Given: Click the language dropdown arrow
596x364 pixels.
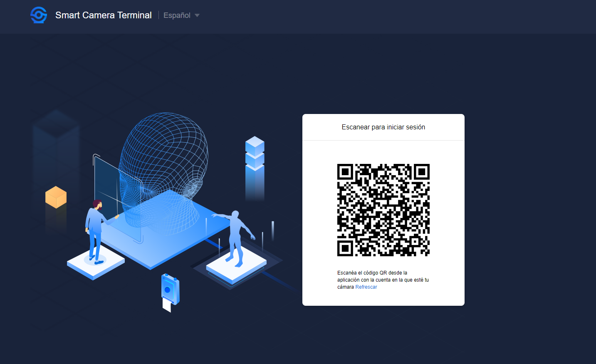Looking at the screenshot, I should 197,15.
